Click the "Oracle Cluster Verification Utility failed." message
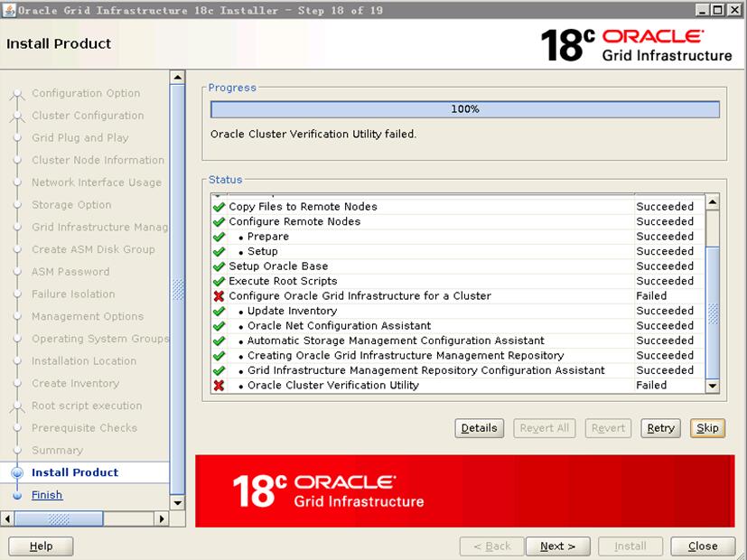Viewport: 747px width, 560px height. pyautogui.click(x=313, y=135)
